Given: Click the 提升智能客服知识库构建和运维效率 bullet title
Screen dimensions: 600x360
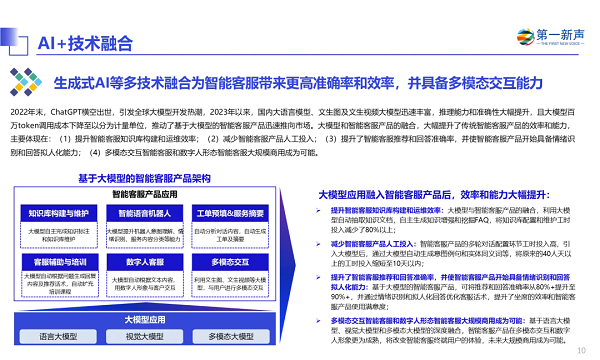Looking at the screenshot, I should point(387,210).
